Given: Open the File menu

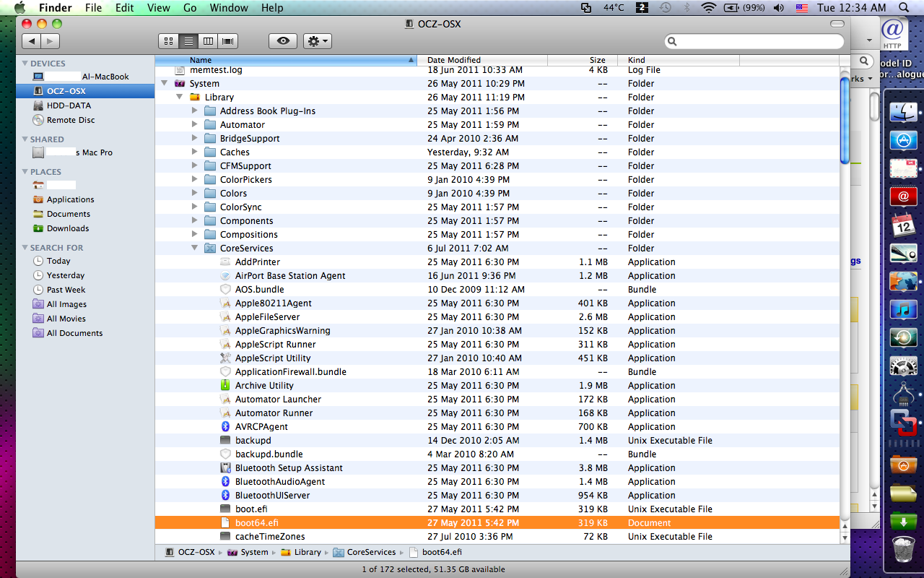Looking at the screenshot, I should tap(93, 8).
